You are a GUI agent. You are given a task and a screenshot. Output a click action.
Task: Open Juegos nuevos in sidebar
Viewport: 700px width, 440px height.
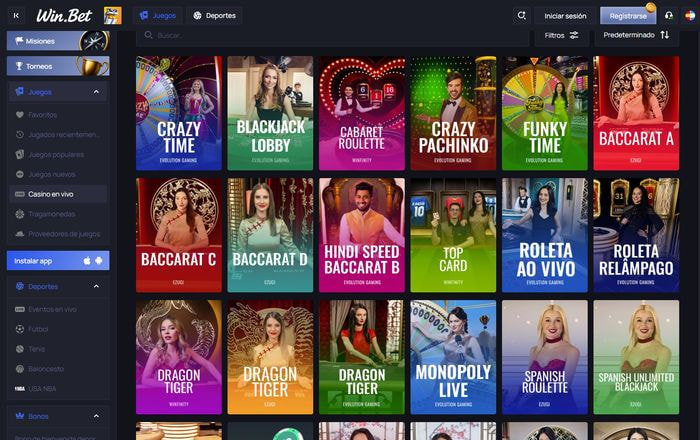[58, 174]
